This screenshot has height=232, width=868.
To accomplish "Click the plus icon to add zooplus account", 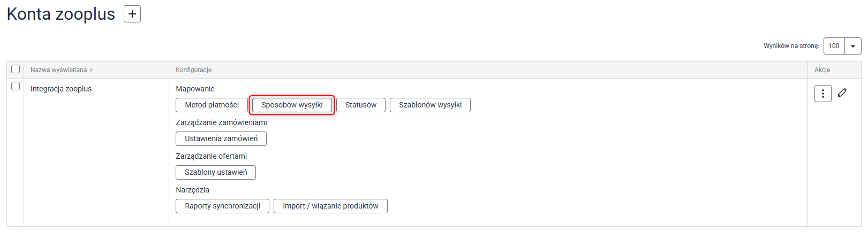I will coord(132,14).
